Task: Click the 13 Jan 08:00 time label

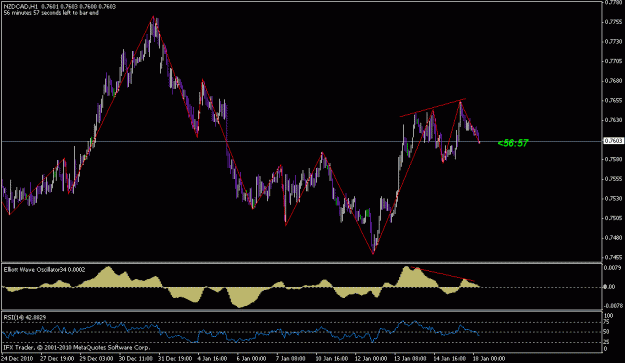Action: [x=411, y=358]
